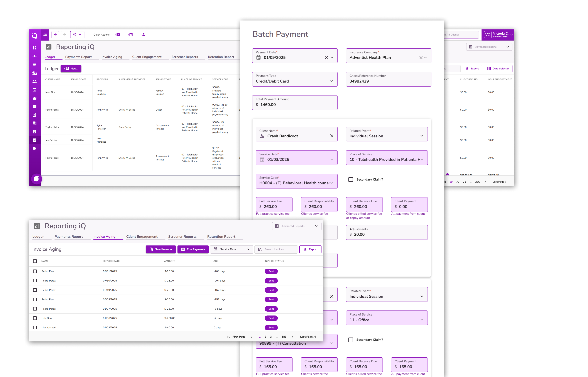Viewport: 588px width, 377px height.
Task: Clear the Crash Bandicoot client name
Action: coord(331,136)
